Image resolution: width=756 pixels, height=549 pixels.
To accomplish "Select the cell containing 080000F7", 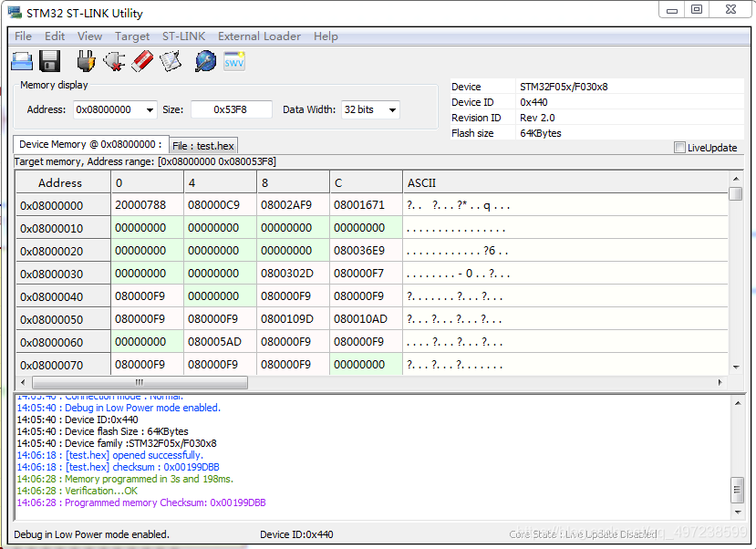I will point(366,274).
